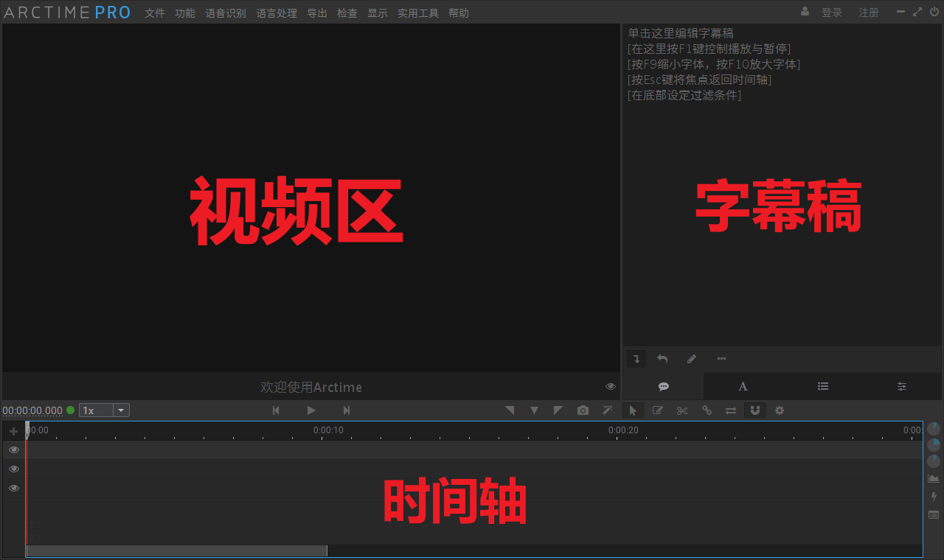Toggle the video area eye icon
Image resolution: width=944 pixels, height=560 pixels.
coord(611,387)
